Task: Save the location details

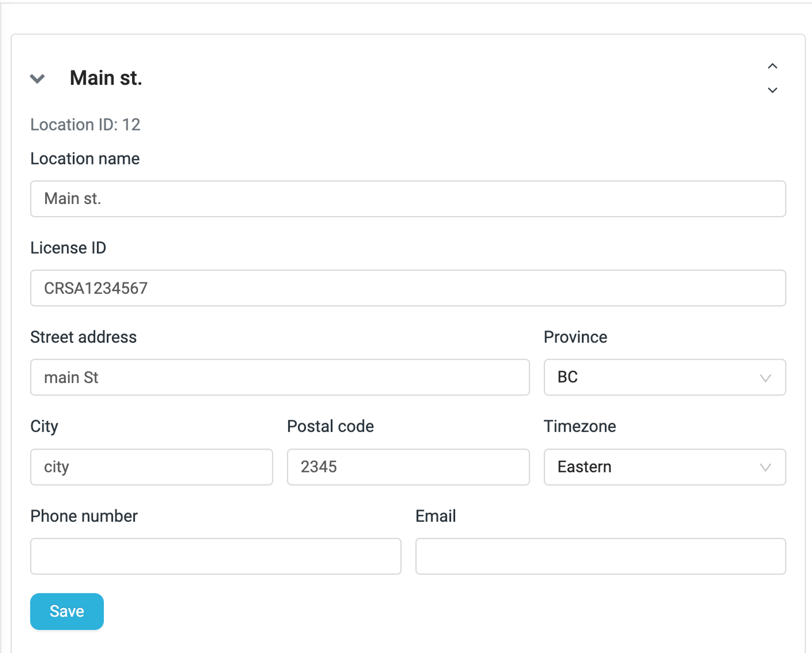Action: pos(67,611)
